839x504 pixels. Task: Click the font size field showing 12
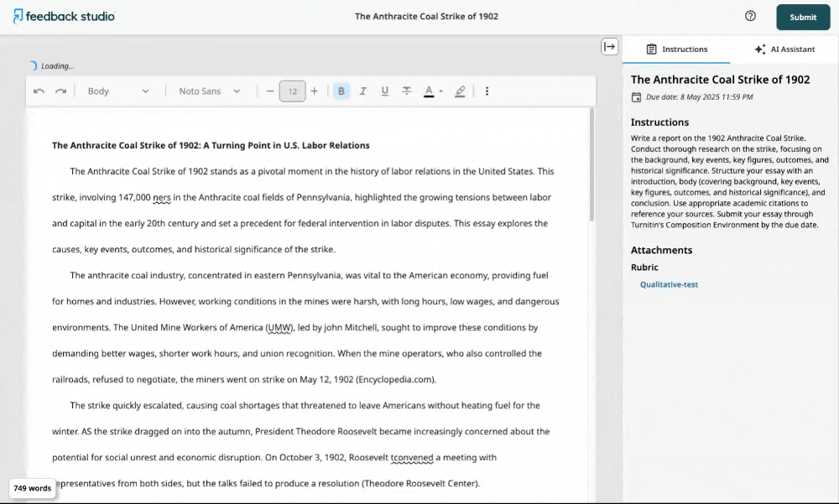292,91
